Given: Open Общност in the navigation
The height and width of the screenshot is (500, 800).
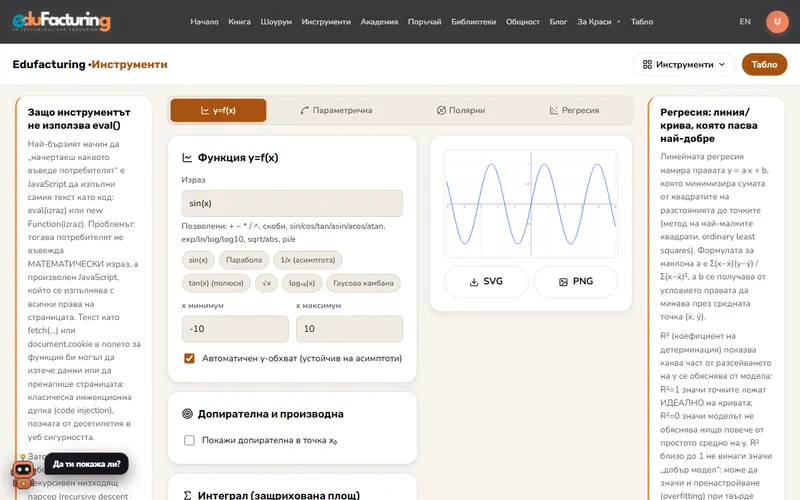Looking at the screenshot, I should tap(522, 21).
